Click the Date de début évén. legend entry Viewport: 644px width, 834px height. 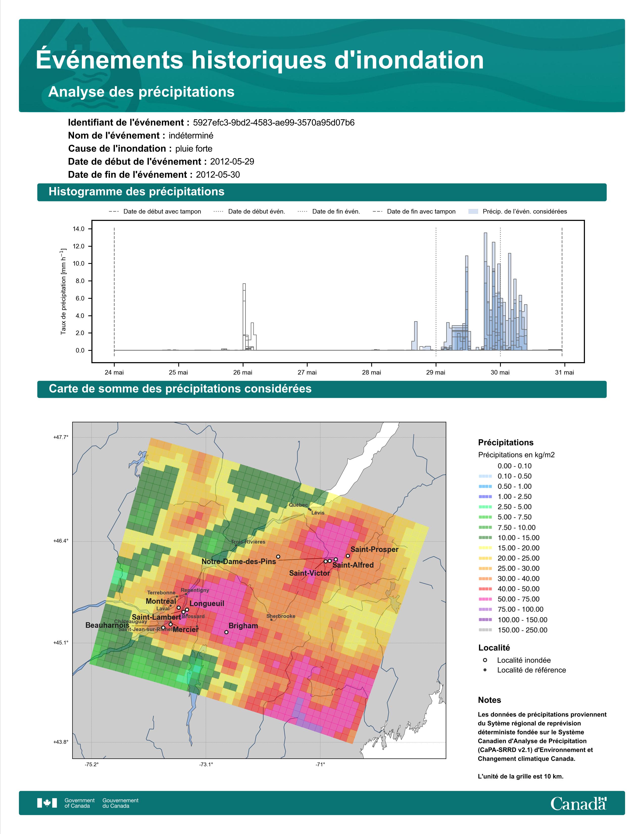click(x=250, y=212)
